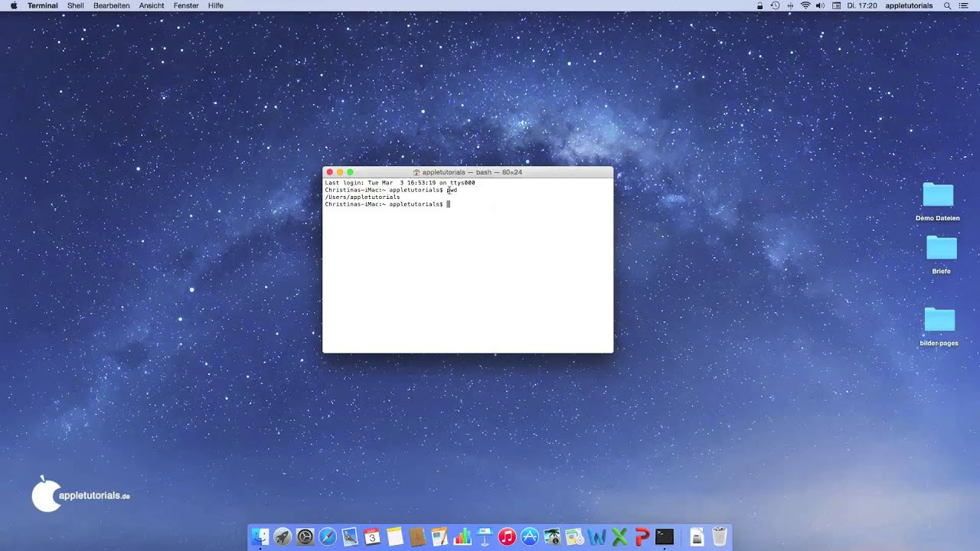
Task: Open Microsoft Word icon in Dock
Action: pos(597,537)
